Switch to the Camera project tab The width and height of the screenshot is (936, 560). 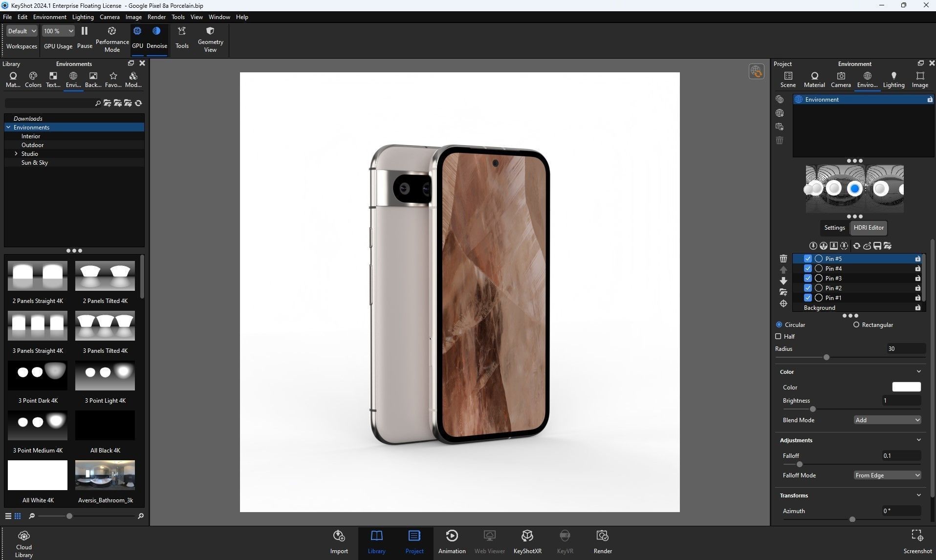pos(841,80)
